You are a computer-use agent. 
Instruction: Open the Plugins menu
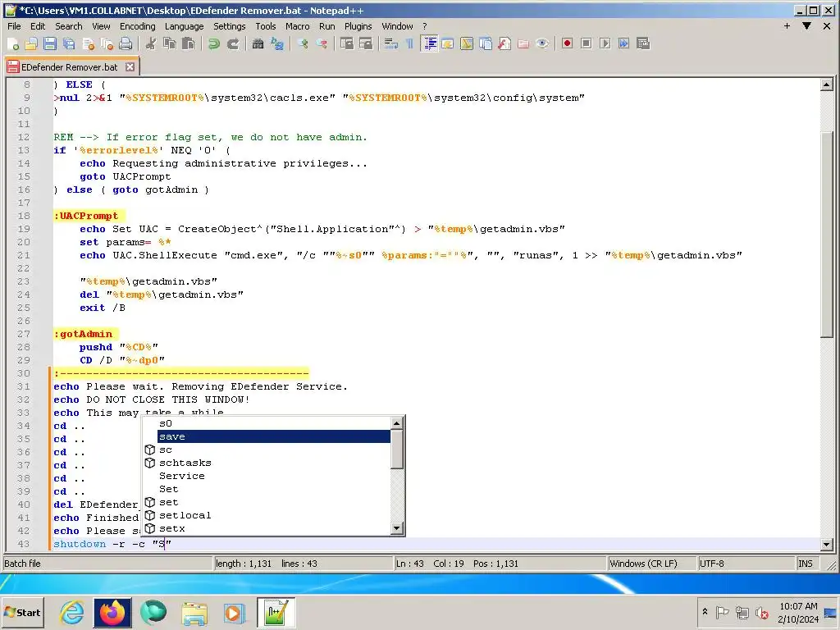[x=358, y=26]
